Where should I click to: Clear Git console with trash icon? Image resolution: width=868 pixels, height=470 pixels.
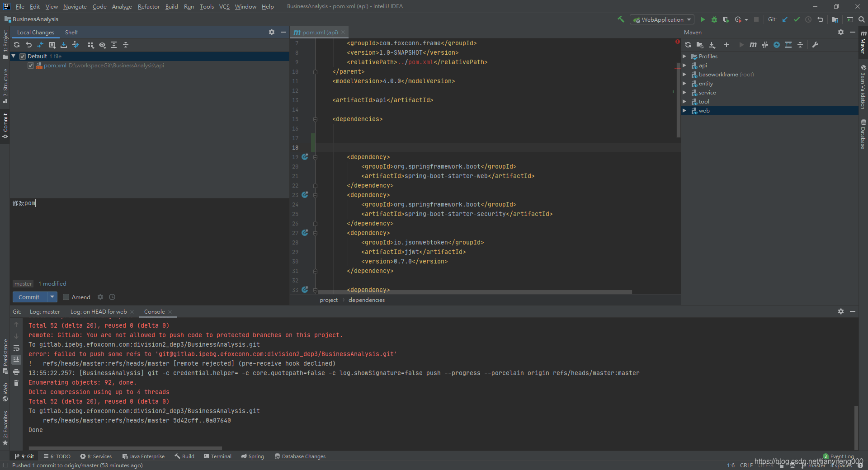(x=16, y=383)
